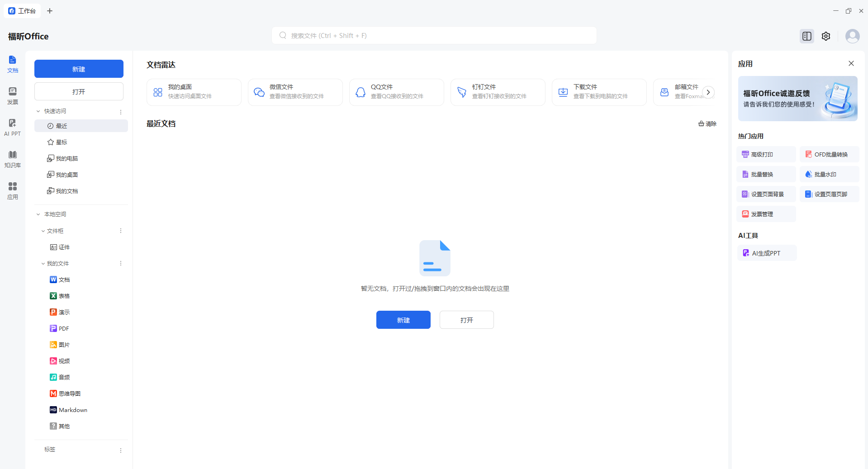Open 标签 more options menu
The height and width of the screenshot is (469, 868).
click(x=121, y=450)
